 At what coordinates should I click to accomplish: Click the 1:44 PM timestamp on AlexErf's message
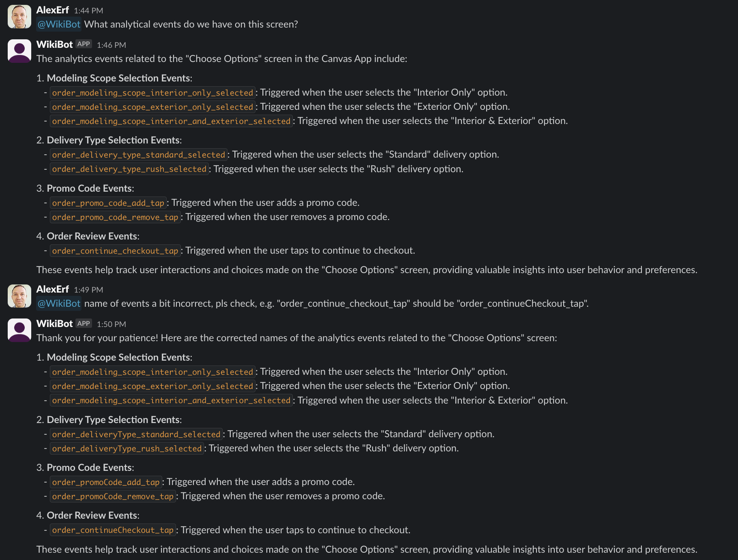[88, 10]
